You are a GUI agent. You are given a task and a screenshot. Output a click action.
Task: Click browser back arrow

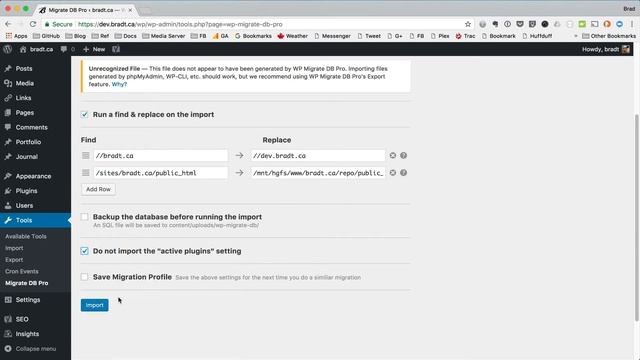point(8,24)
